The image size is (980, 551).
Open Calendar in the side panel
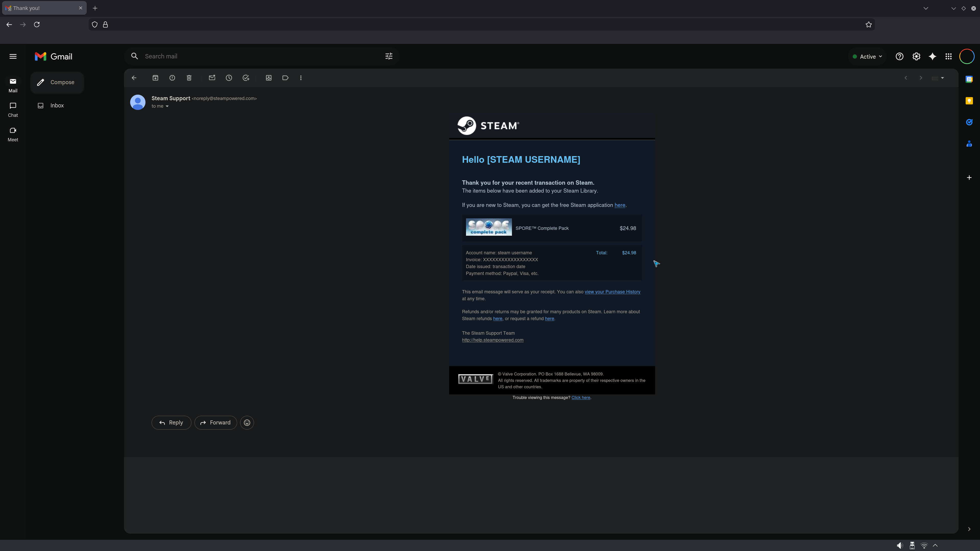coord(969,79)
